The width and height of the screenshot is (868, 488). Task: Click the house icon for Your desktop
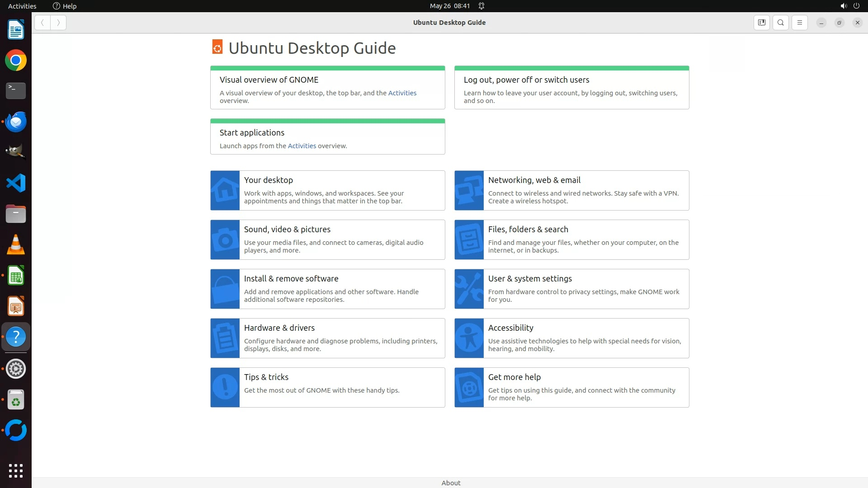point(225,190)
